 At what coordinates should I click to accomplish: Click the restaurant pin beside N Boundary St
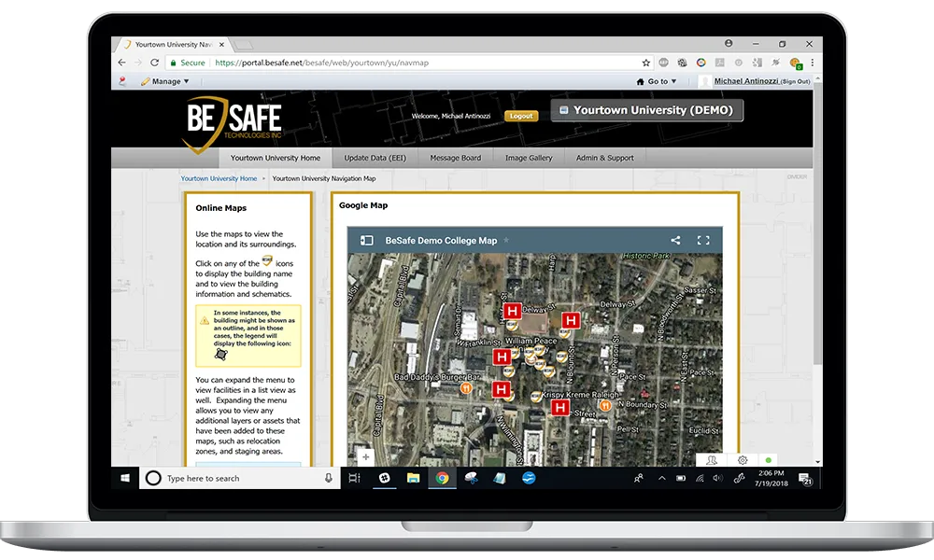pyautogui.click(x=605, y=406)
